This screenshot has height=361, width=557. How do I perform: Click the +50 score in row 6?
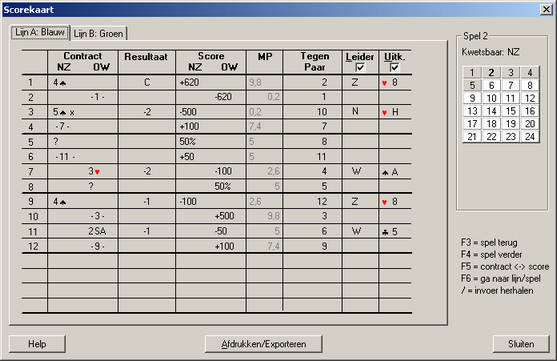186,156
